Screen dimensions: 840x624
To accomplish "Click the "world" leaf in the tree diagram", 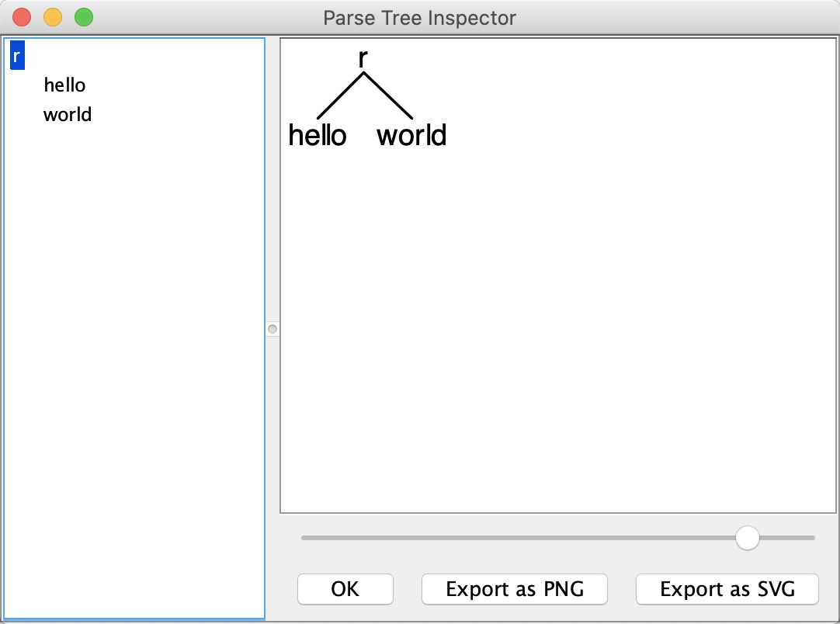I will (x=411, y=136).
